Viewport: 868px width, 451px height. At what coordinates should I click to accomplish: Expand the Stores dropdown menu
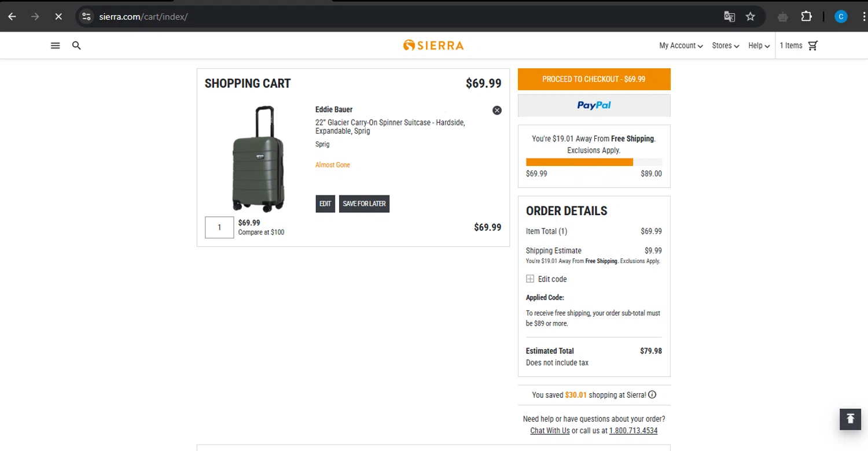725,46
